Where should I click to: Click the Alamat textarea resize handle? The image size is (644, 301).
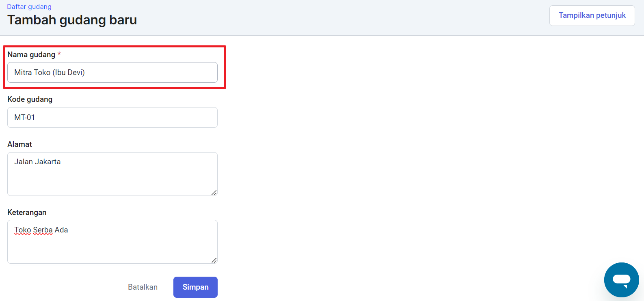click(x=214, y=192)
